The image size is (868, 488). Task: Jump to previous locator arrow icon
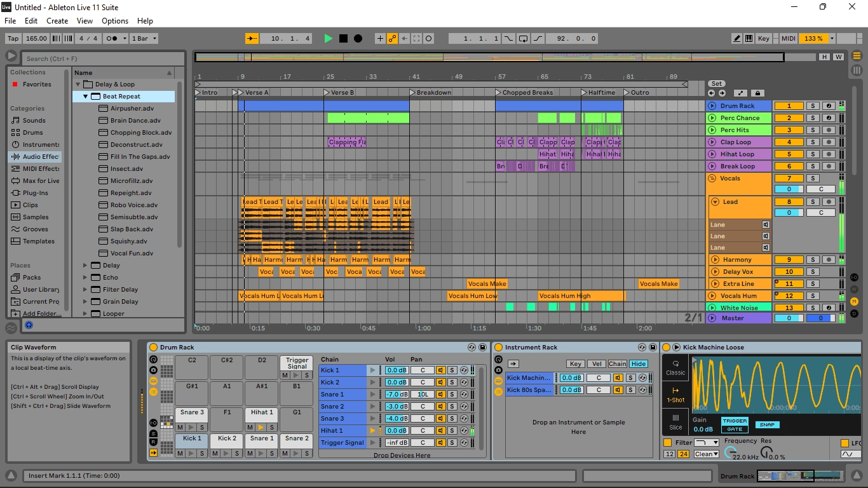tap(712, 93)
